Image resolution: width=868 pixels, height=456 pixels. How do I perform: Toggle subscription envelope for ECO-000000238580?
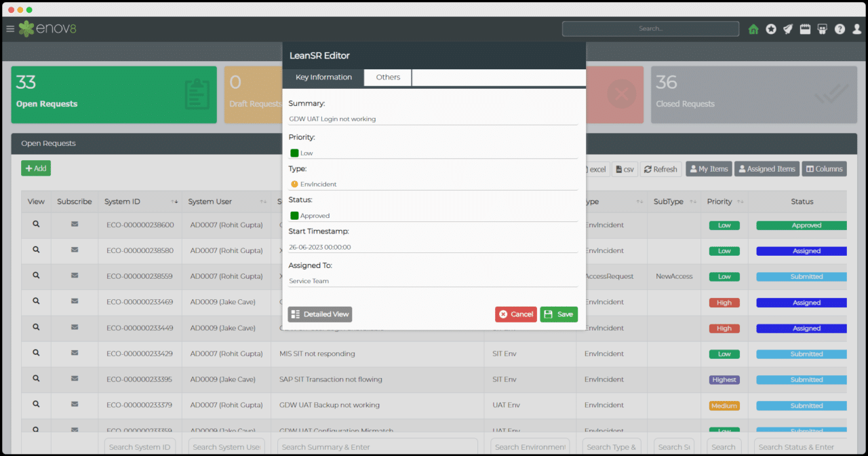(x=74, y=250)
